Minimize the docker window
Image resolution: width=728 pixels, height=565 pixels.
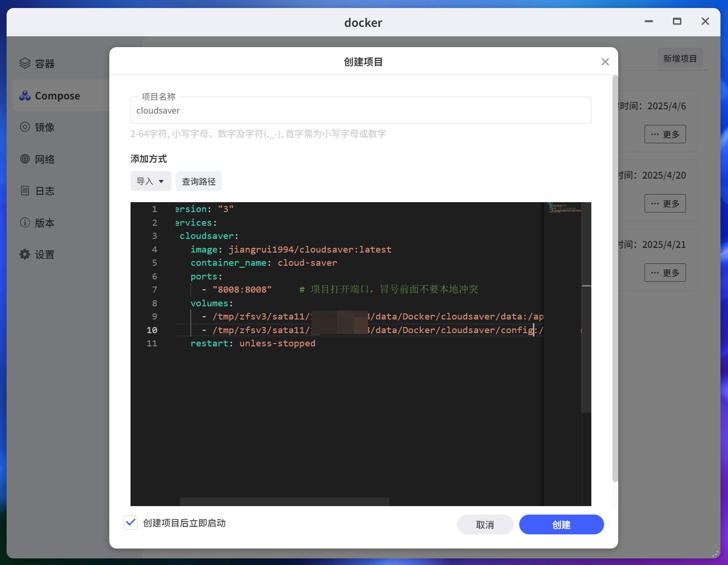pos(649,21)
